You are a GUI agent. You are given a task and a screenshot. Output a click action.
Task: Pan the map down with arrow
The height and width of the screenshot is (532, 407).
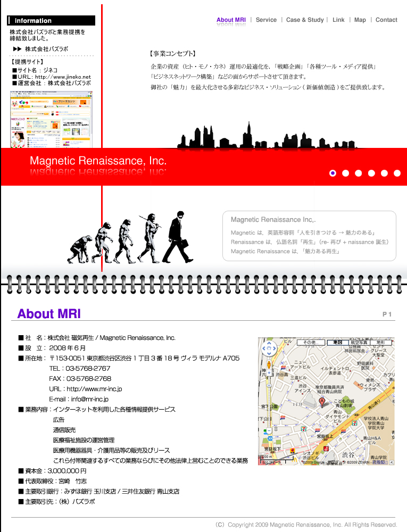[269, 354]
